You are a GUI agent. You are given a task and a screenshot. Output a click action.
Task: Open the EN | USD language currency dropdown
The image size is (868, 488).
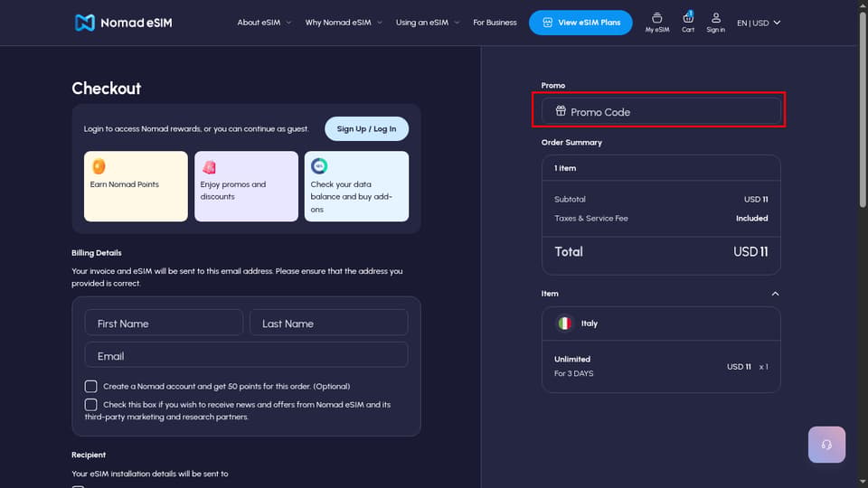click(759, 23)
